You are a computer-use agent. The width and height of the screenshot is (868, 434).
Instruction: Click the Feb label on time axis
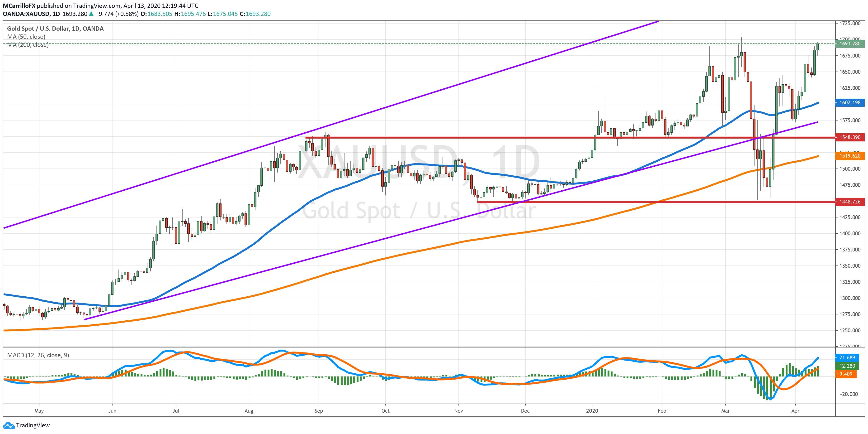[662, 411]
